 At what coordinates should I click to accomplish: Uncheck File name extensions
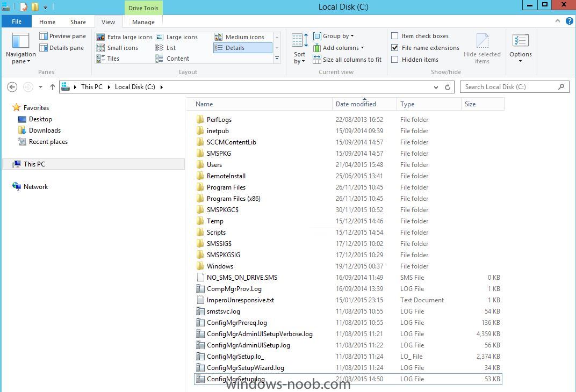pos(395,48)
